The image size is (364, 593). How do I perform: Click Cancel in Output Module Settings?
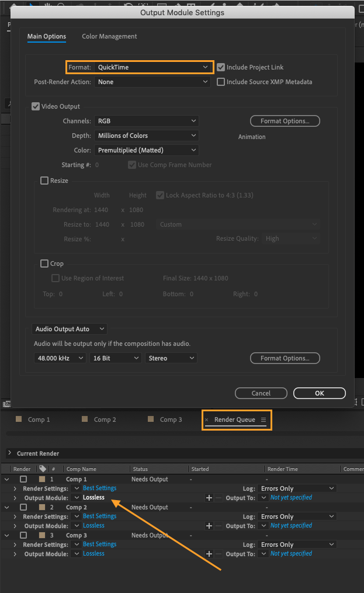click(x=261, y=393)
